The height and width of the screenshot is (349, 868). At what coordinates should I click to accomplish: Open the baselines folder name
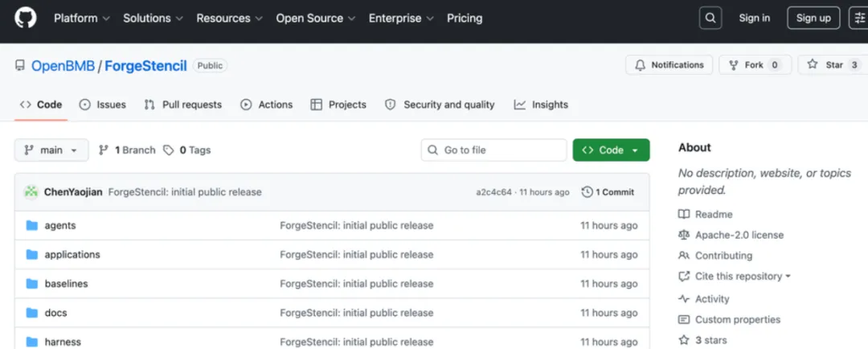click(67, 284)
